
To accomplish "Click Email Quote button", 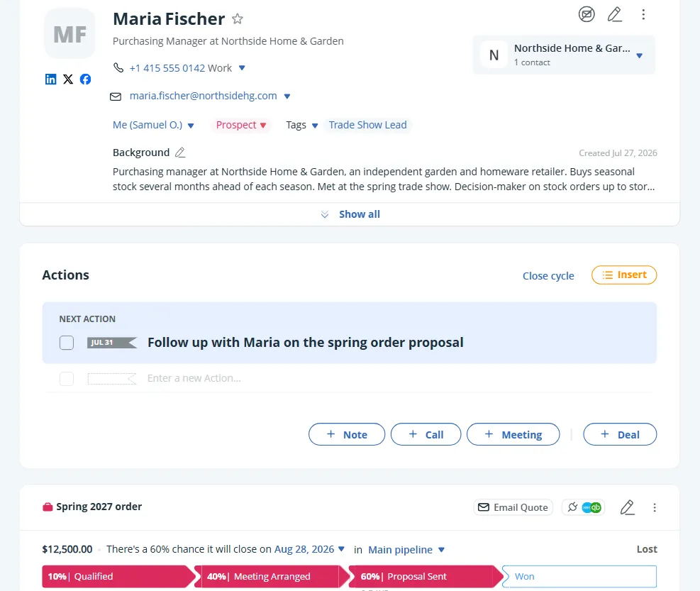I will point(513,507).
